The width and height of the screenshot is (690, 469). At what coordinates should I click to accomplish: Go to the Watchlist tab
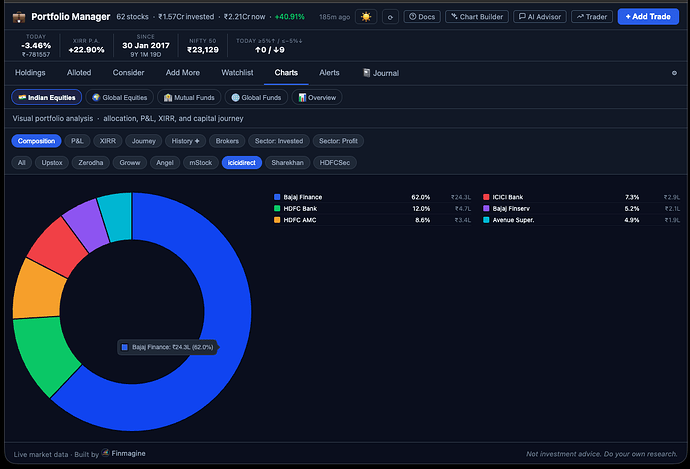(237, 73)
